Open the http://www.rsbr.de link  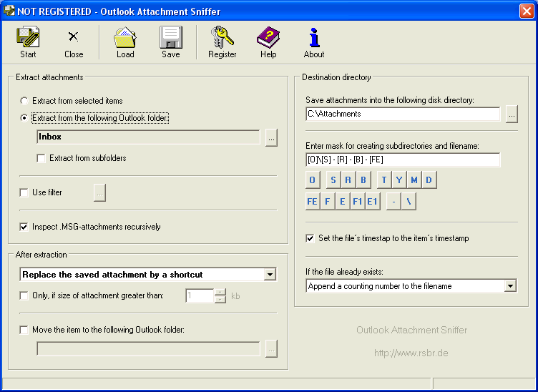tap(411, 353)
